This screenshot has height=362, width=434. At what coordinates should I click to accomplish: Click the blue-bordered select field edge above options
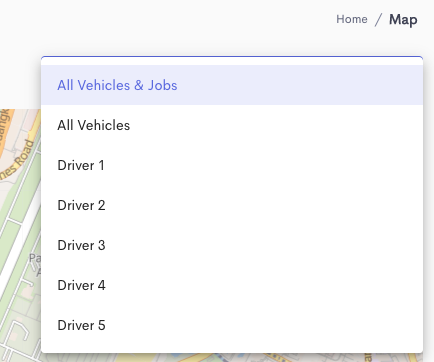coord(232,57)
